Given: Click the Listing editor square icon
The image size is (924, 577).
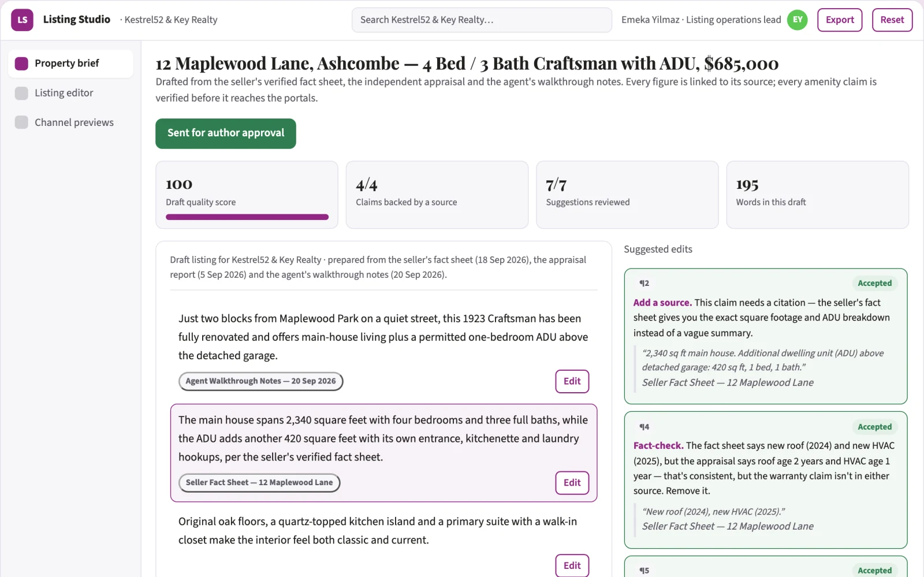Looking at the screenshot, I should tap(21, 93).
